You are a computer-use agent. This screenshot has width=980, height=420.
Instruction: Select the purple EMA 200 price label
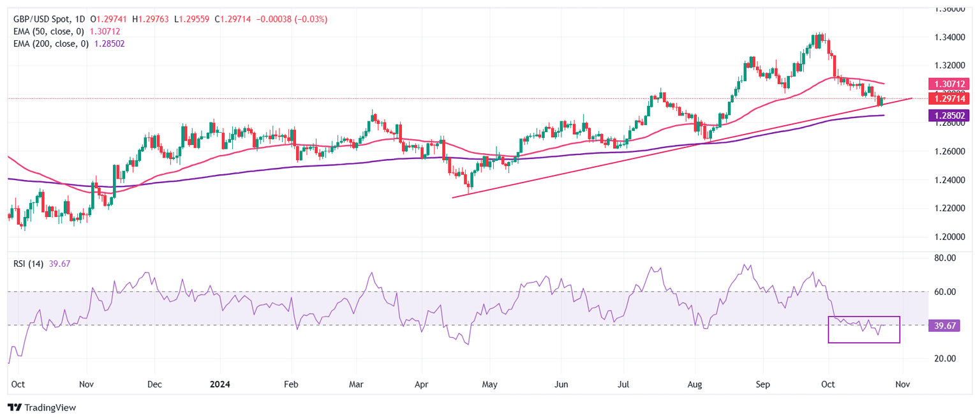point(949,115)
